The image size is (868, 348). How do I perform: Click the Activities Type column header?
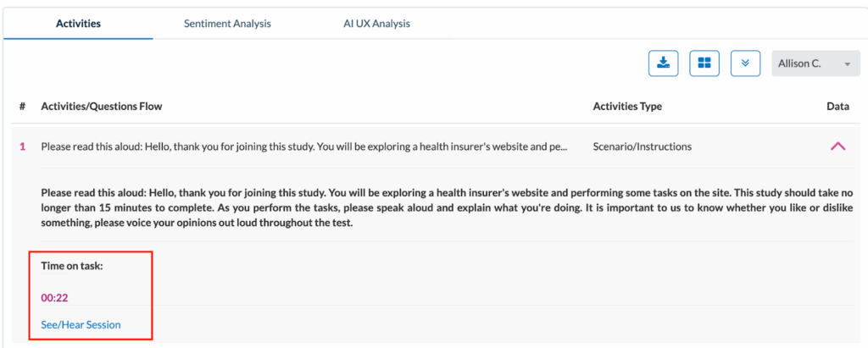tap(627, 107)
